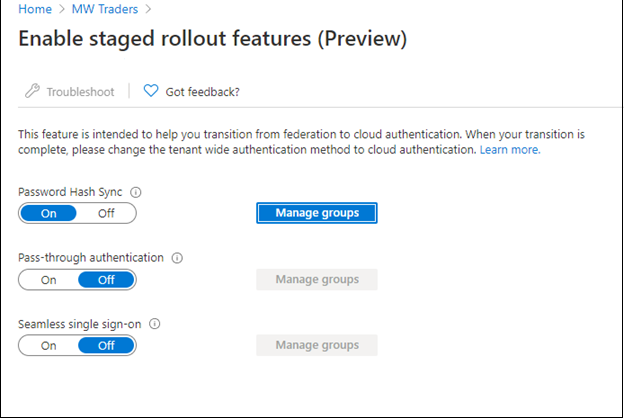The width and height of the screenshot is (624, 419).
Task: Turn Seamless single sign-on on
Action: tap(48, 346)
